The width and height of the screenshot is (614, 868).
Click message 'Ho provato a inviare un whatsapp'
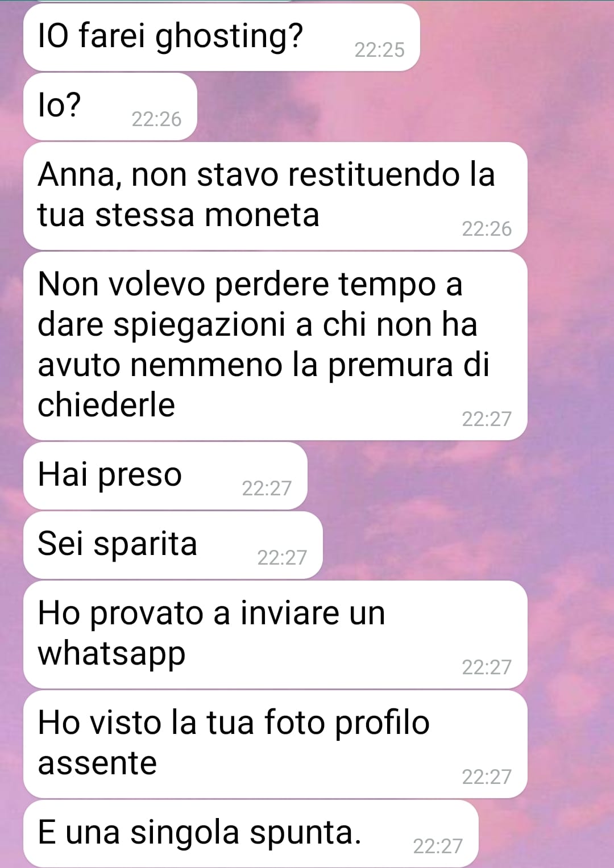[275, 635]
